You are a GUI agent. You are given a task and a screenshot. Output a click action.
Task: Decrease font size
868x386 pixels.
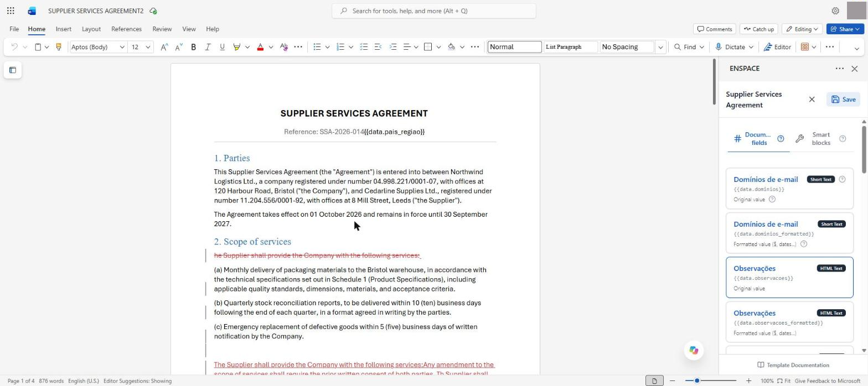pos(178,47)
